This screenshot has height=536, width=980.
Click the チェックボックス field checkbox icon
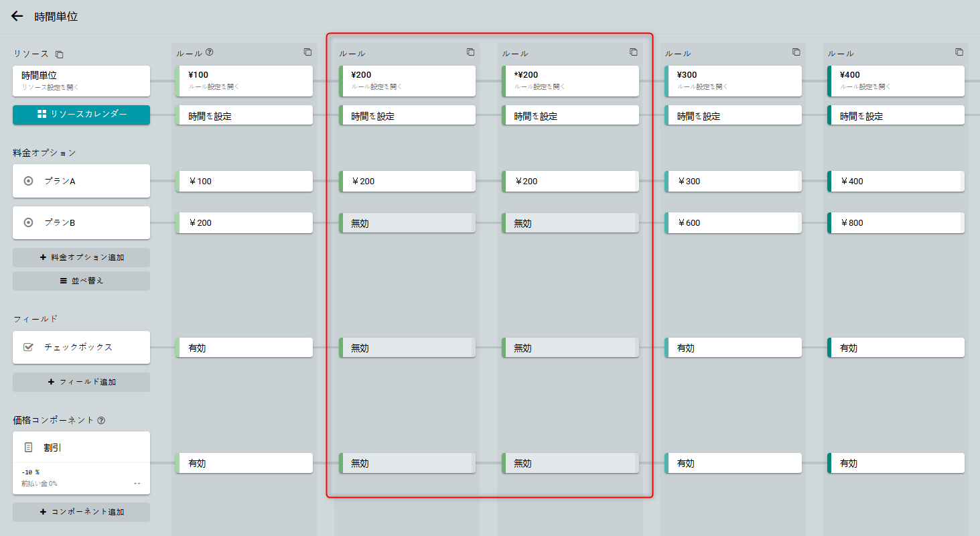pos(28,347)
